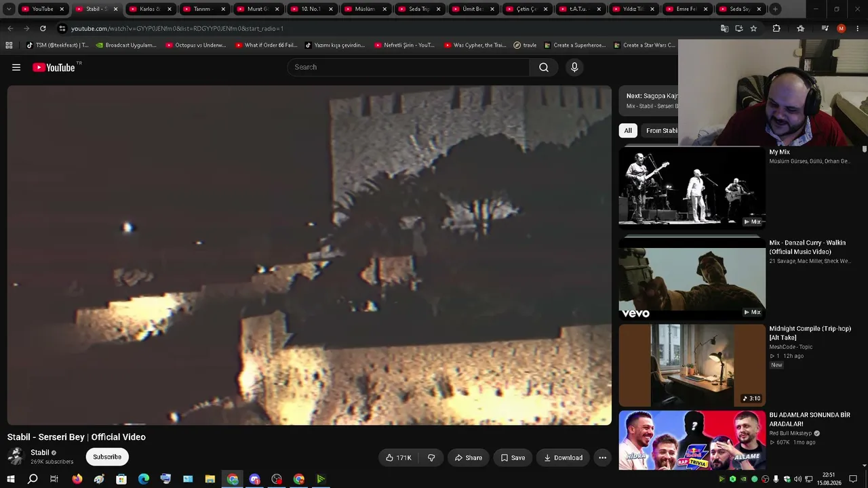Image resolution: width=868 pixels, height=488 pixels.
Task: Open the Octopus vs Underw... bookmark
Action: 195,45
